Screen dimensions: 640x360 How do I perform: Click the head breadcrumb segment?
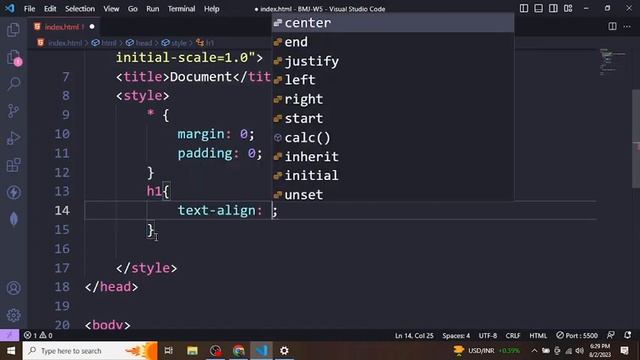pos(139,43)
